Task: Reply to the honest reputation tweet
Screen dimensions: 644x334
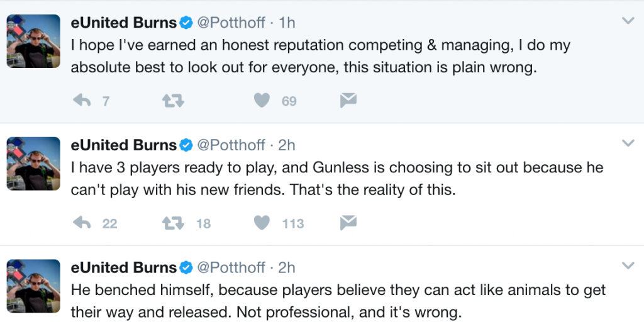Action: pos(82,100)
